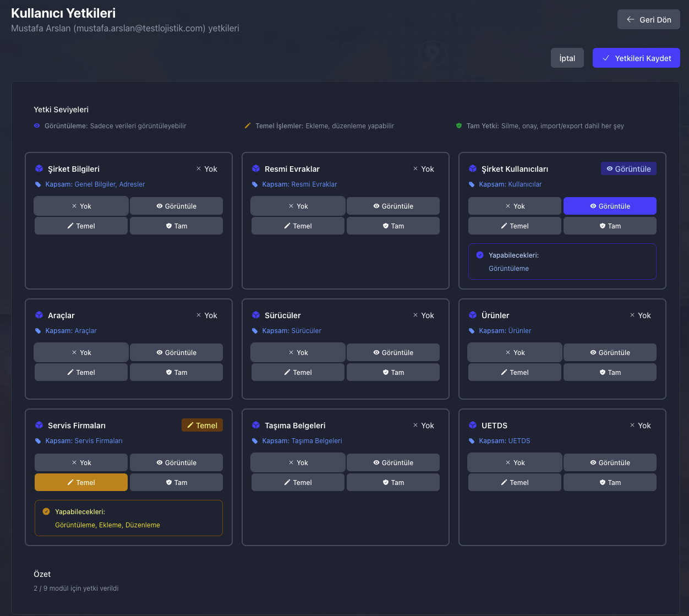Choose Temel level for Sürücüler

point(298,373)
